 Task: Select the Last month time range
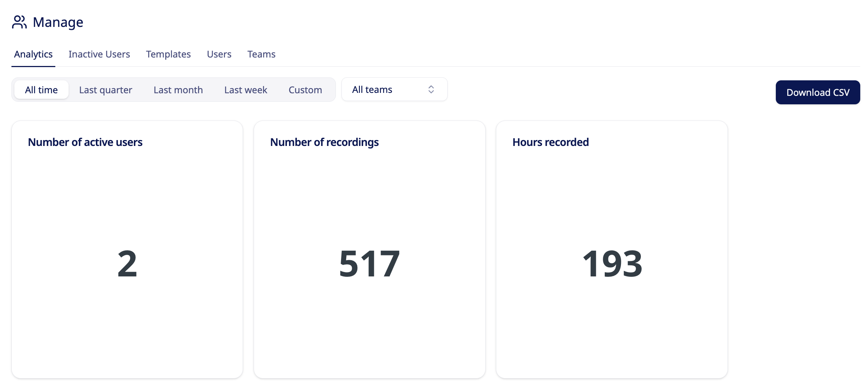tap(178, 89)
